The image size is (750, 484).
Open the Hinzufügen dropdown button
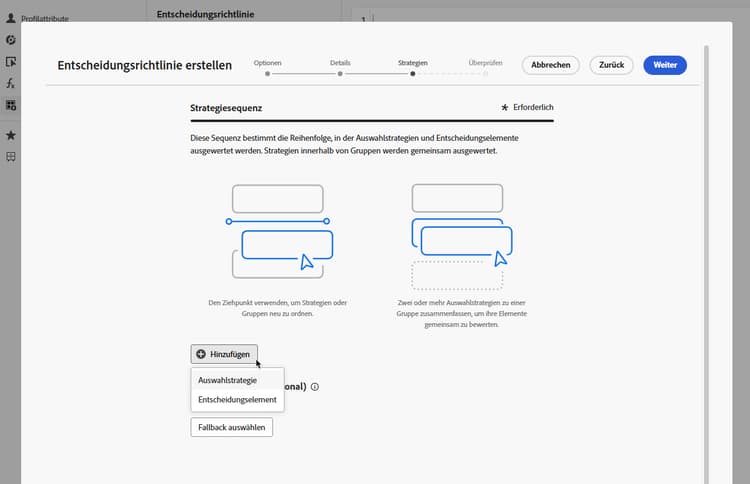coord(224,354)
